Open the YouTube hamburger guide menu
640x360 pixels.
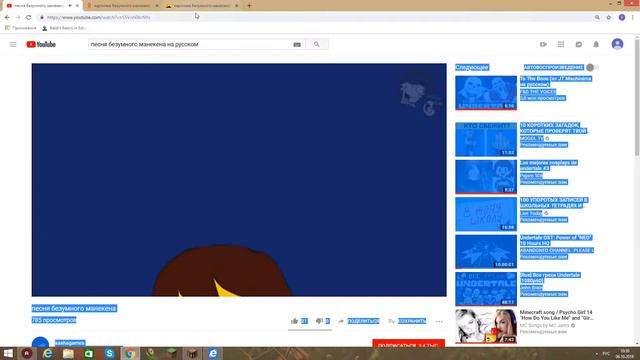pyautogui.click(x=13, y=44)
